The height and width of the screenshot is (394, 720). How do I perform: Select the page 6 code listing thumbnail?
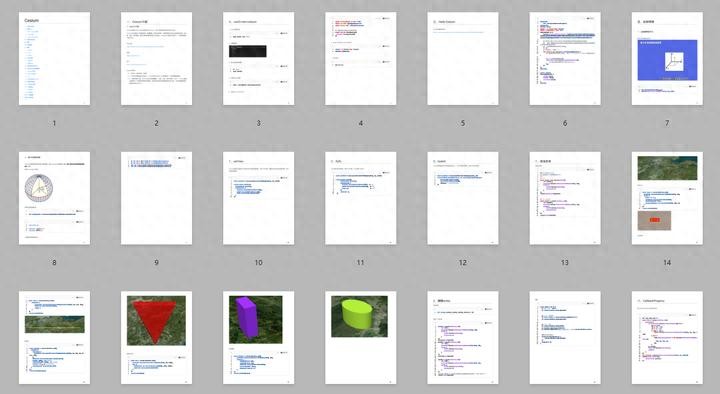pyautogui.click(x=565, y=59)
